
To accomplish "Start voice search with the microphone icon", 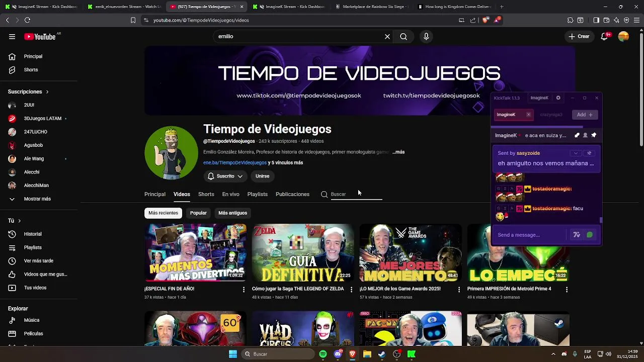I will click(426, 37).
